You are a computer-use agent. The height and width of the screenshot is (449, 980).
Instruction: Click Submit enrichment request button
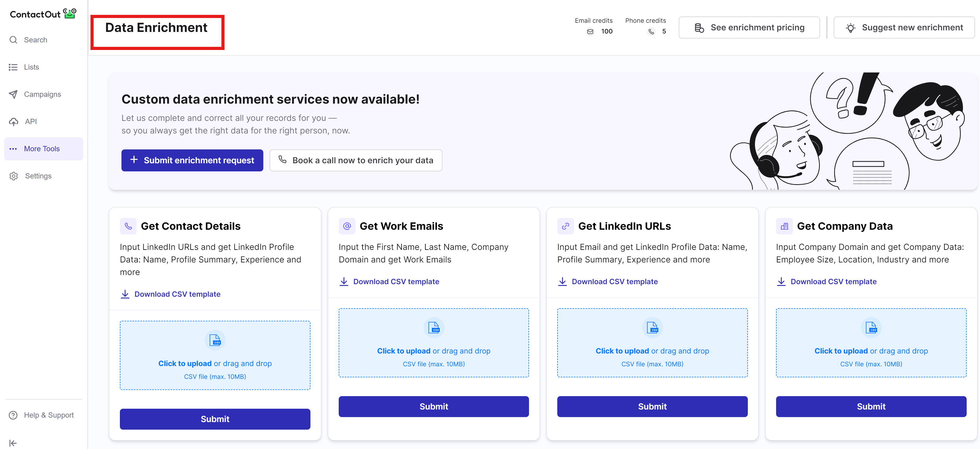pyautogui.click(x=192, y=160)
